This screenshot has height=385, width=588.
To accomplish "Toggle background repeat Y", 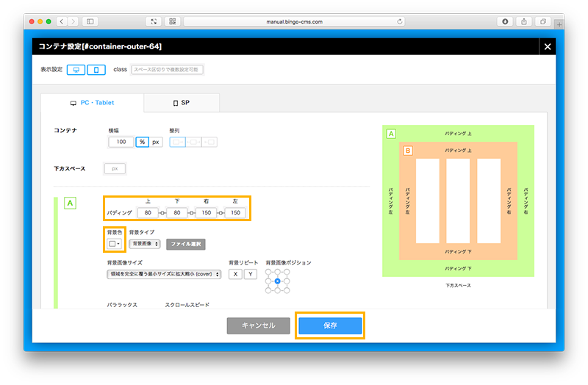I will [x=251, y=274].
